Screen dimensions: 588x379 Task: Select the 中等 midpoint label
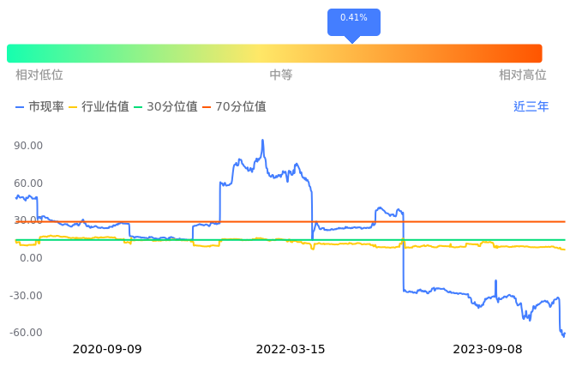coord(281,75)
